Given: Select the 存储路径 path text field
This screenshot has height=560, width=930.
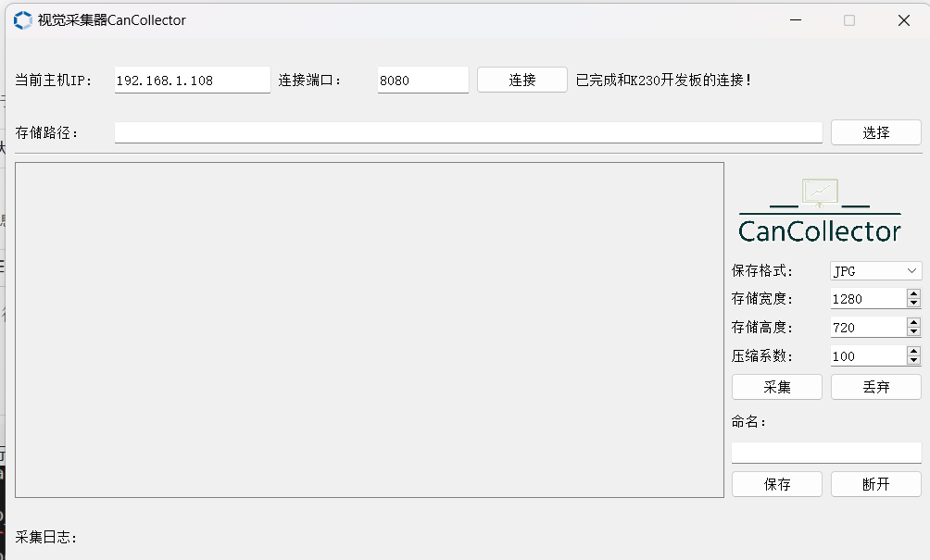Looking at the screenshot, I should [468, 133].
